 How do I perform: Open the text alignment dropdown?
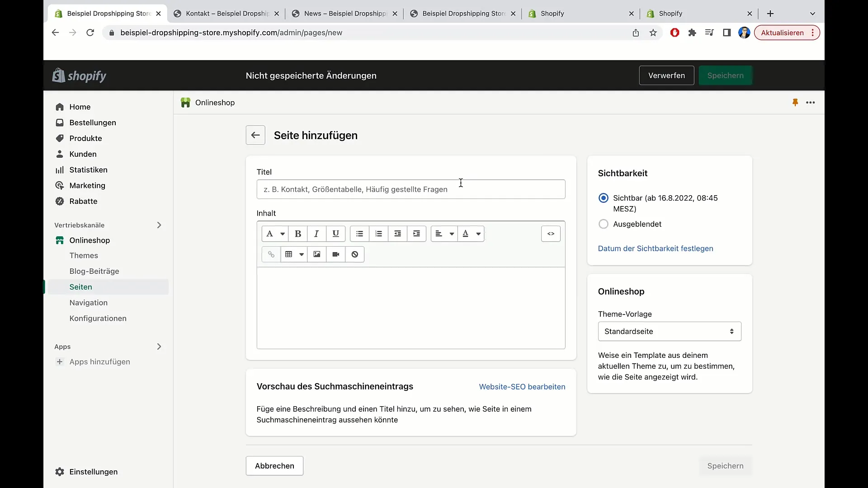pyautogui.click(x=444, y=234)
